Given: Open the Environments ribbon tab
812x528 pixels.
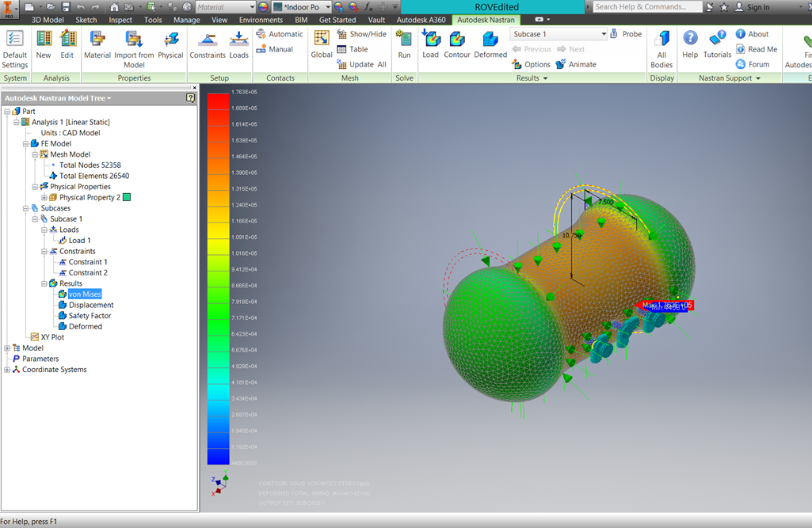Looking at the screenshot, I should pos(261,20).
